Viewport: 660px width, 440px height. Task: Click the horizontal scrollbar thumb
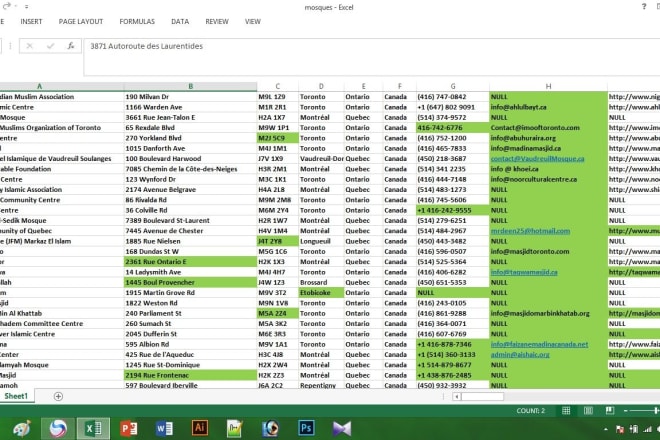[482, 396]
